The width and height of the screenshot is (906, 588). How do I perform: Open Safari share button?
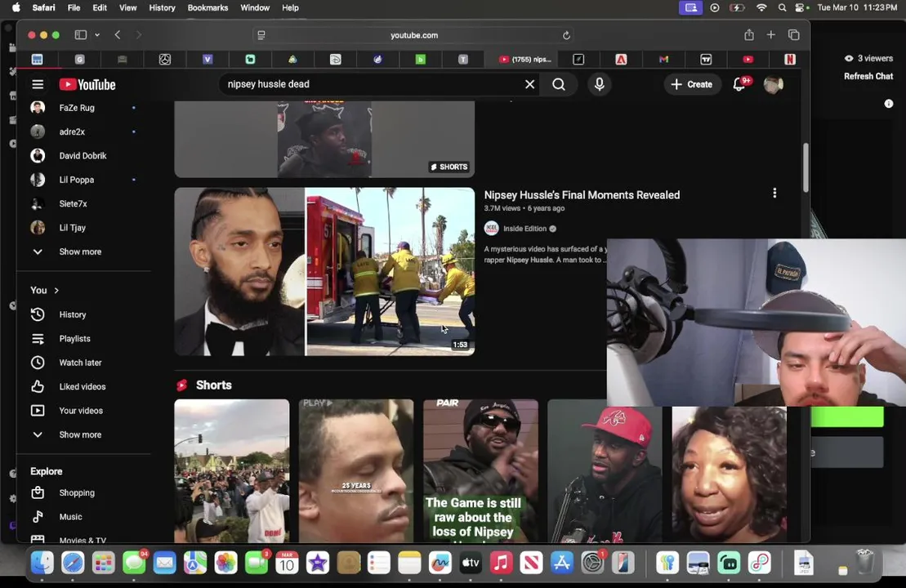click(749, 34)
